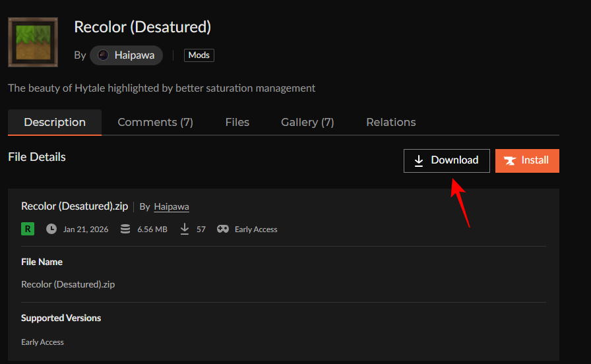Switch to the Description tab
This screenshot has width=591, height=364.
tap(55, 122)
